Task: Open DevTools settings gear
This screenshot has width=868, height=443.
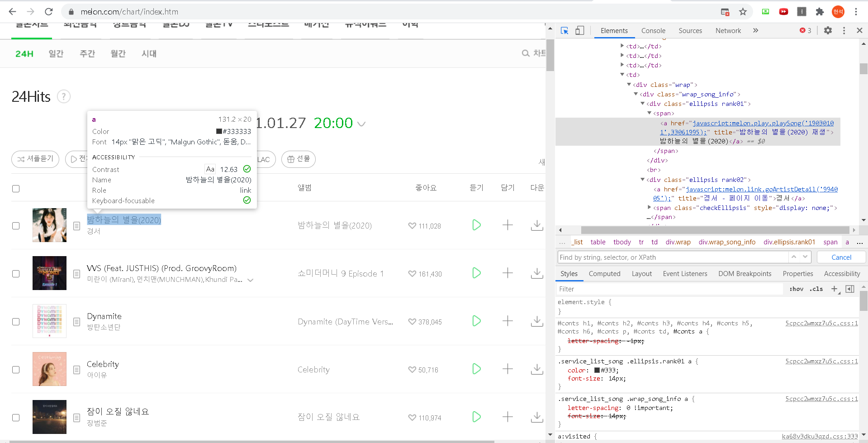Action: pos(828,30)
